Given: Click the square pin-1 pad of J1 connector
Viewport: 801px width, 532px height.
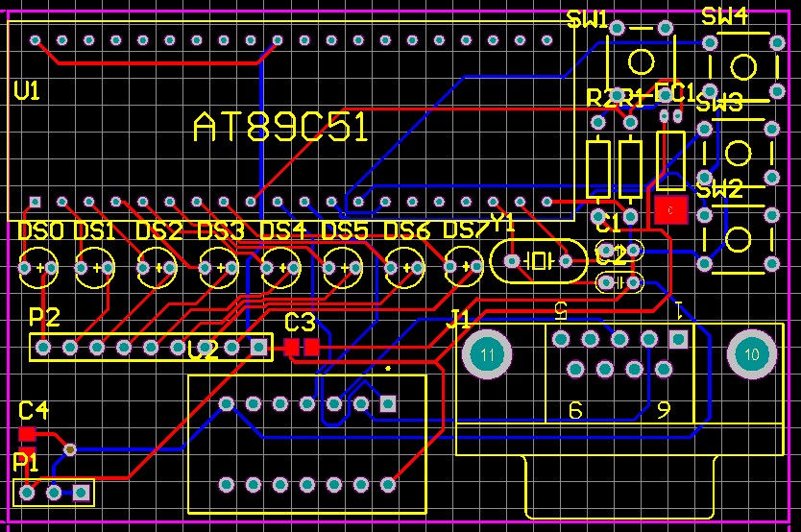Looking at the screenshot, I should (678, 339).
